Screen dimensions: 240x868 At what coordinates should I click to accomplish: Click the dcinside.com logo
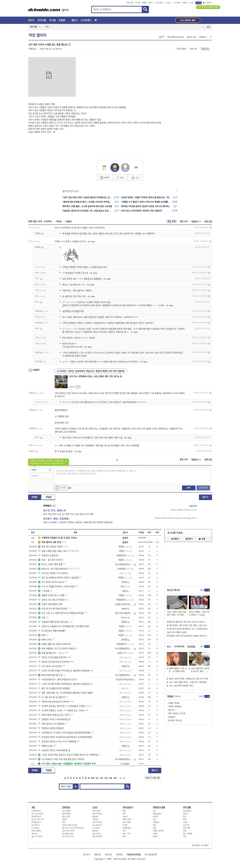pos(44,10)
